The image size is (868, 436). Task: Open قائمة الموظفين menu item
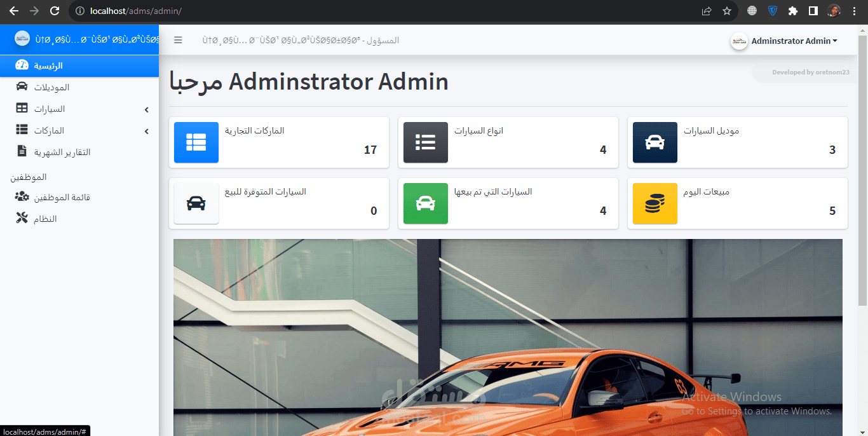point(79,197)
